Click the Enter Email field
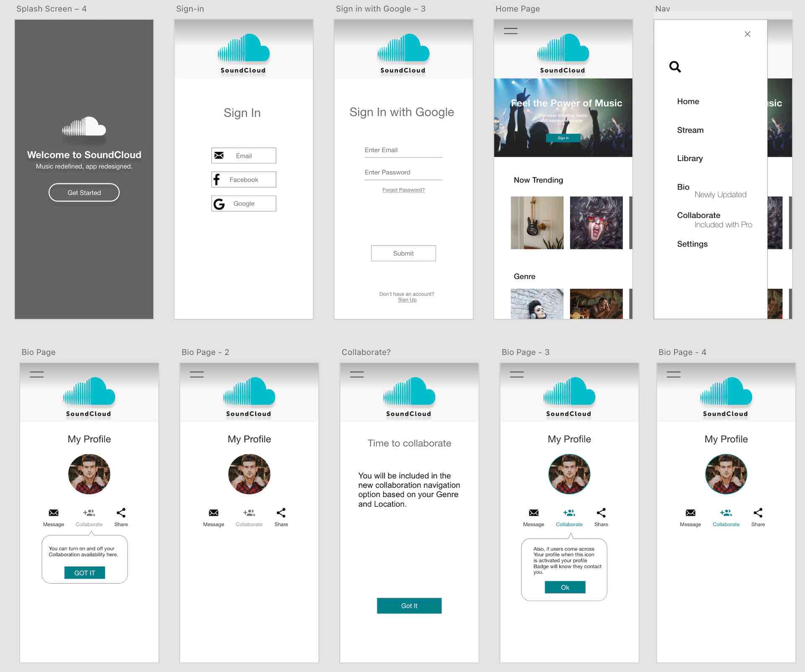This screenshot has height=672, width=805. pyautogui.click(x=403, y=151)
